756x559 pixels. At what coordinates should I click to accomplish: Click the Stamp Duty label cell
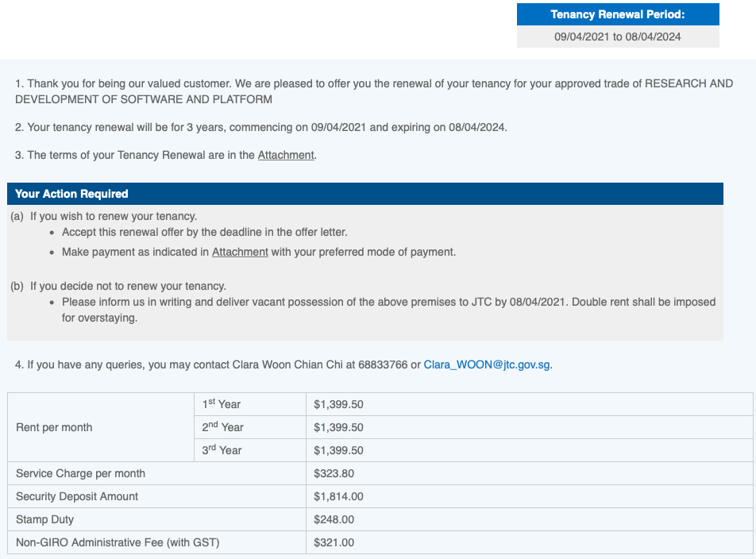pyautogui.click(x=156, y=519)
